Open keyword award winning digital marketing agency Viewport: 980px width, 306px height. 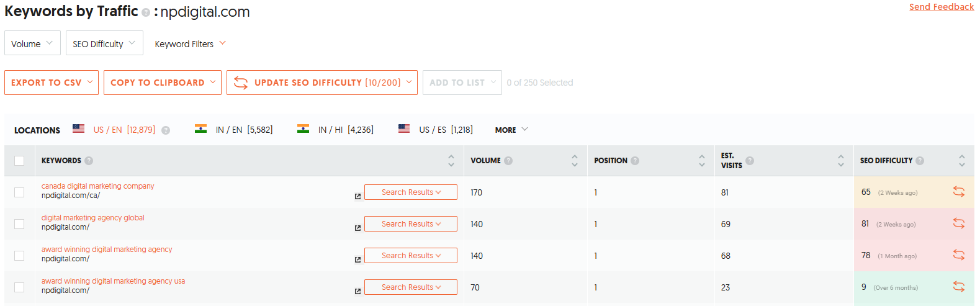point(107,250)
